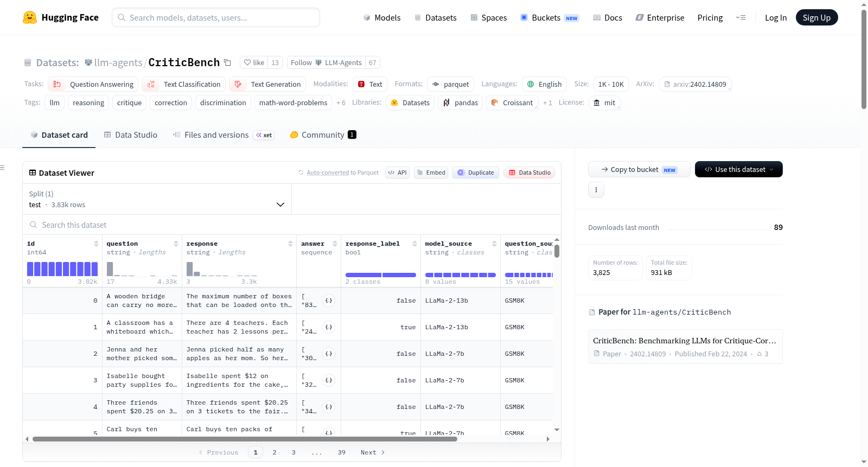Sort the id column with its sort icon
This screenshot has height=467, width=868.
tap(96, 244)
